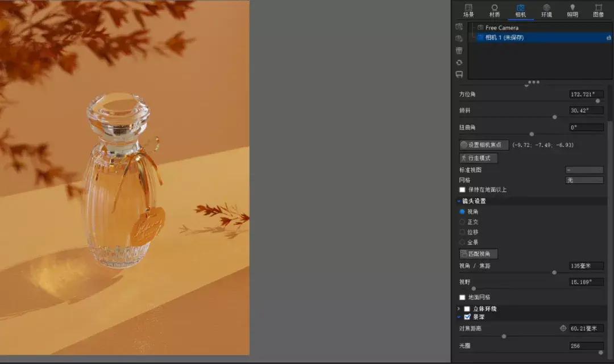Click the save camera icon below refresh
This screenshot has height=364, width=614.
pyautogui.click(x=459, y=74)
